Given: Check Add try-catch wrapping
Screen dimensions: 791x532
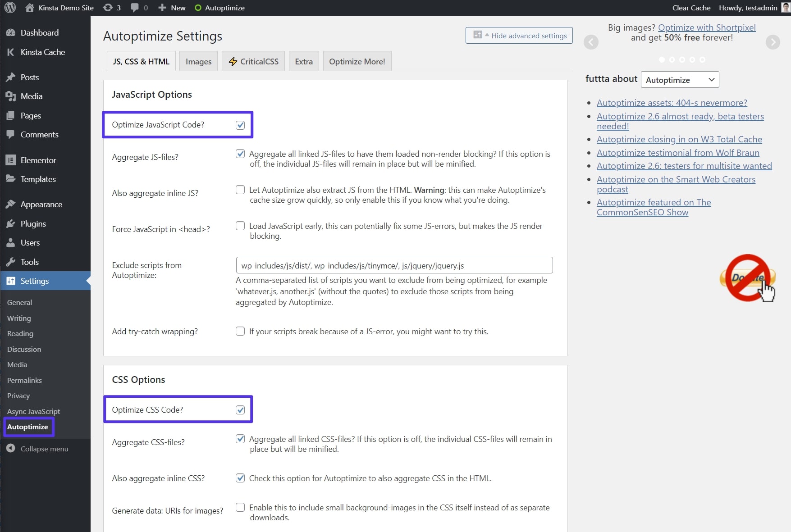Looking at the screenshot, I should coord(240,331).
